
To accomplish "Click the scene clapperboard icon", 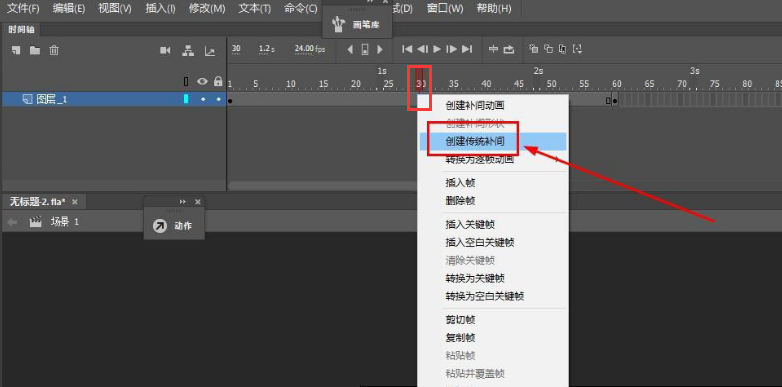I will (35, 222).
